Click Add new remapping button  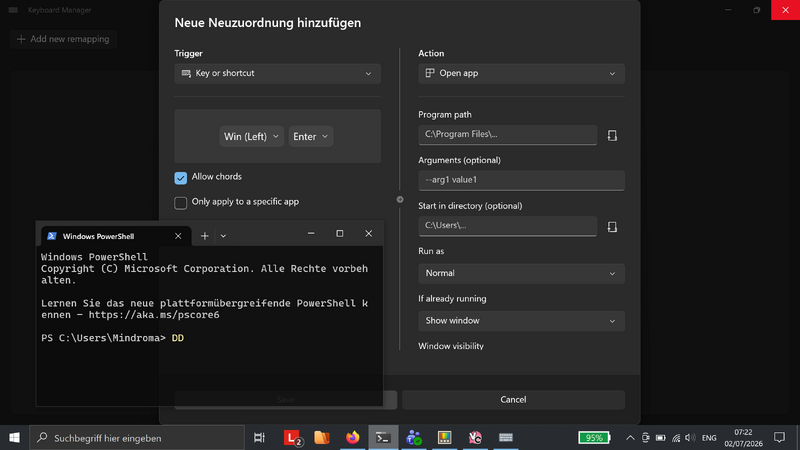pos(63,39)
